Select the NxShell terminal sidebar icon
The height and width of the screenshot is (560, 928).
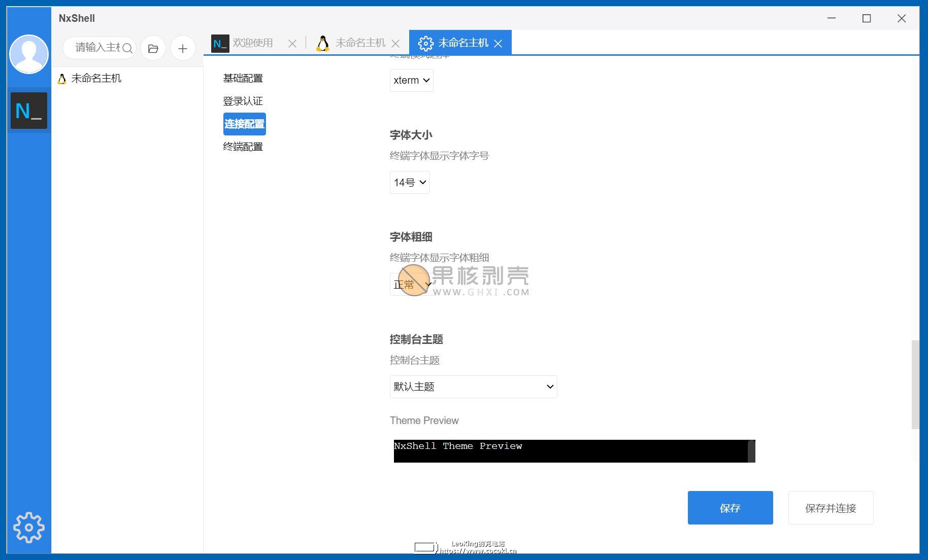[x=29, y=111]
